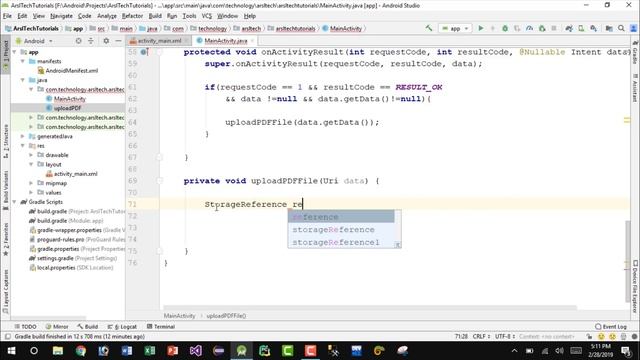Click MainActivity in the navigation breadcrumb

coord(342,29)
